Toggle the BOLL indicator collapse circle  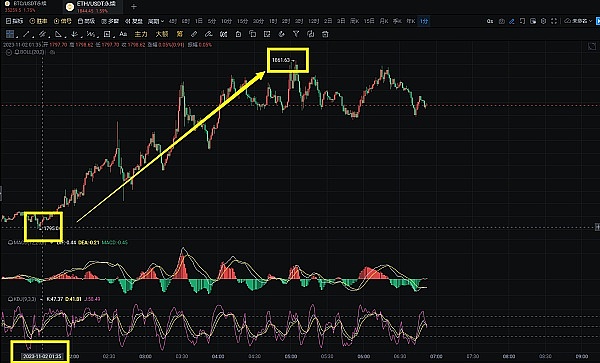tap(8, 52)
